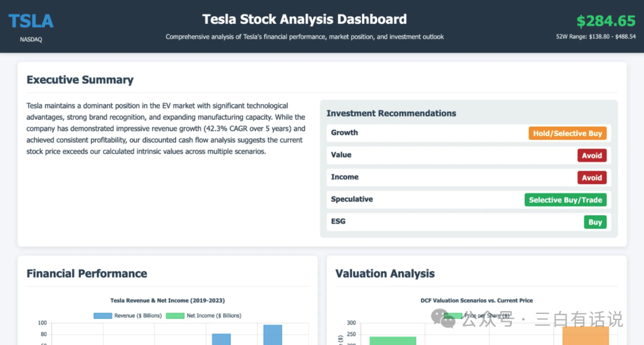
Task: Click the Avoid badge for Value
Action: point(592,156)
